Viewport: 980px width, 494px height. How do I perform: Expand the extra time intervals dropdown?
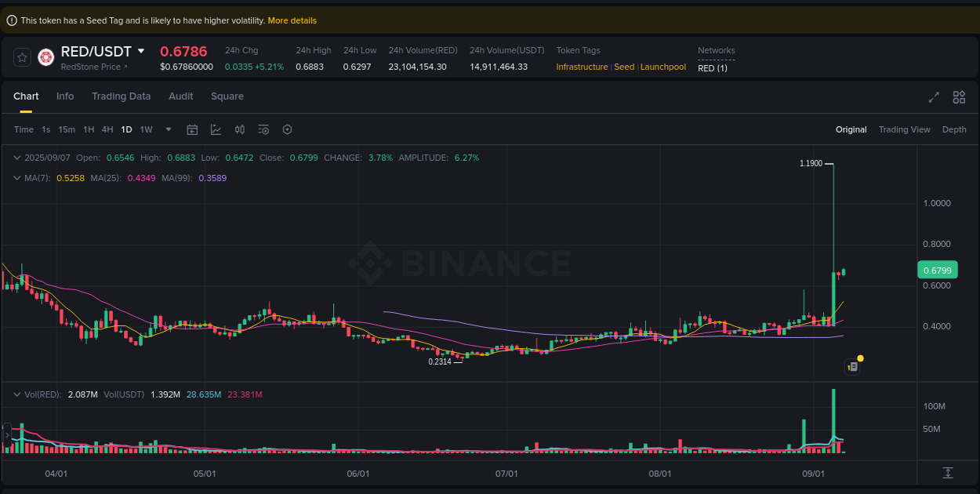(x=167, y=129)
